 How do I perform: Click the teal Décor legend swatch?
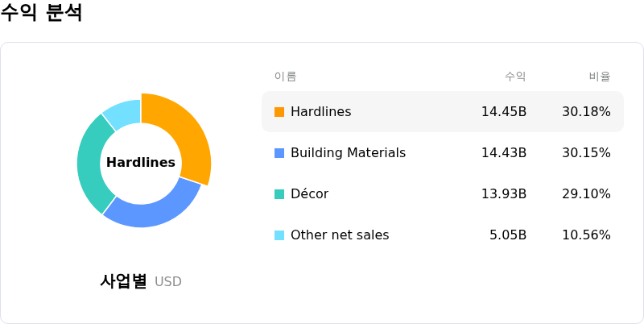pos(279,194)
